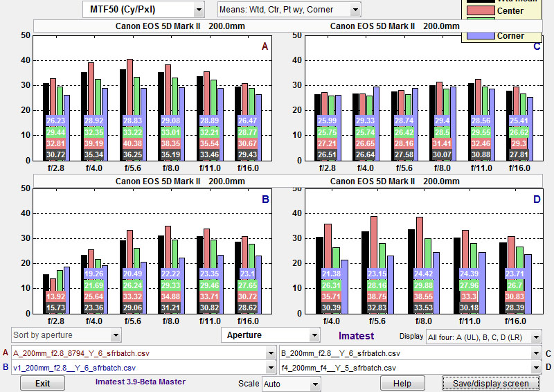Click value 39.19 in plot A
Screen dimensions: 554x392
[93, 143]
